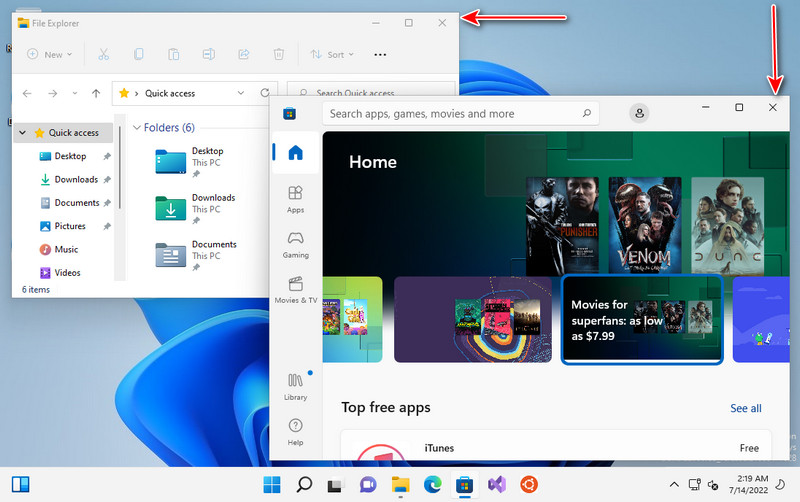Image resolution: width=800 pixels, height=502 pixels.
Task: Click the network icon in system tray
Action: pyautogui.click(x=694, y=484)
